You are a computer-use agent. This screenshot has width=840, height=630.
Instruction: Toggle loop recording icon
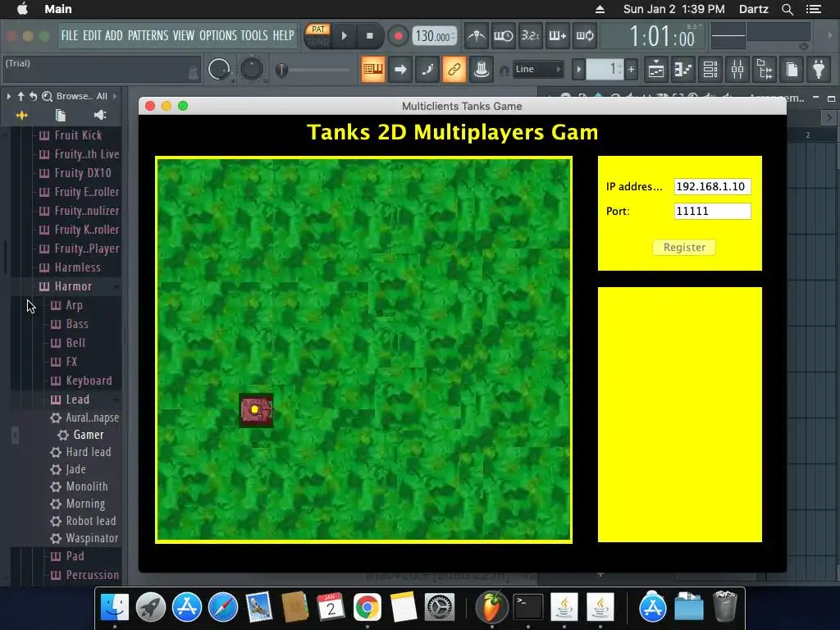click(584, 36)
